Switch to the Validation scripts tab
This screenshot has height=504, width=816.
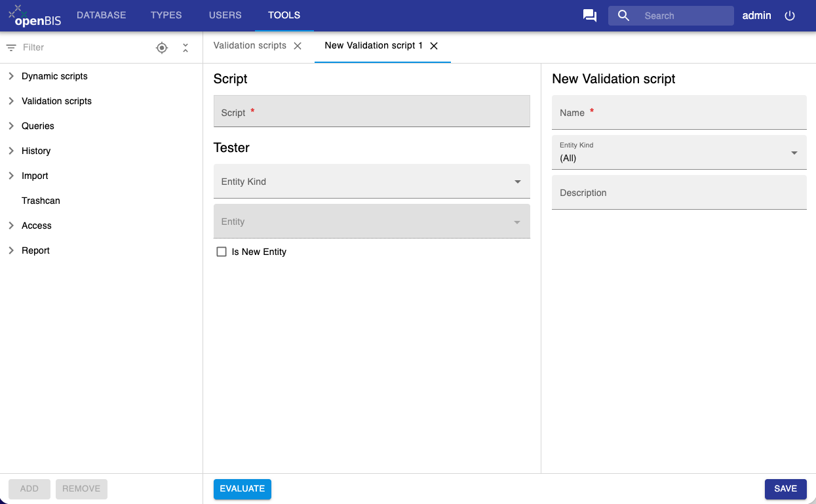(x=250, y=46)
